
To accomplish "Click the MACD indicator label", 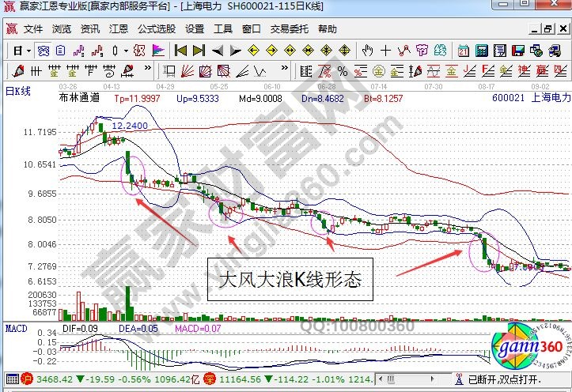I will [17, 326].
